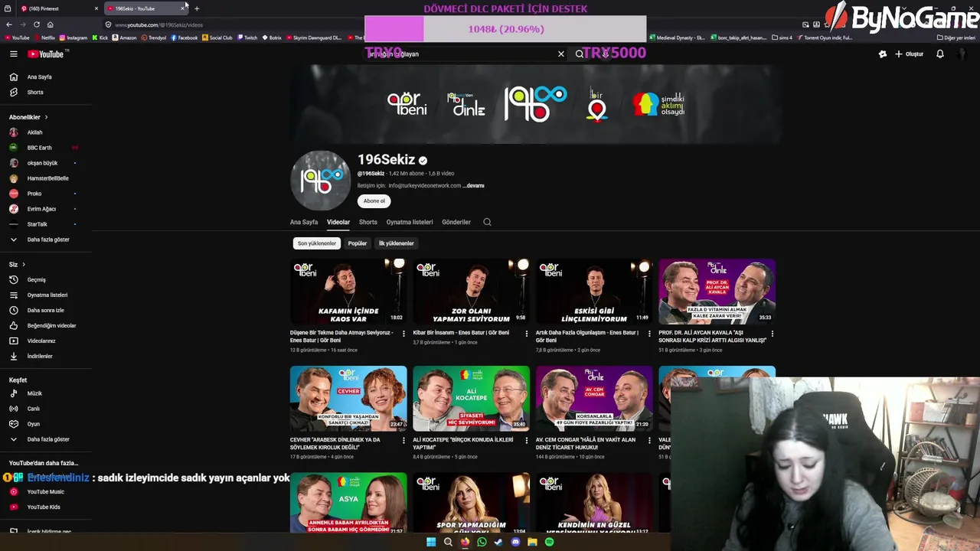Open the YouTube hamburger guide menu
Viewport: 980px width, 551px height.
[x=13, y=54]
